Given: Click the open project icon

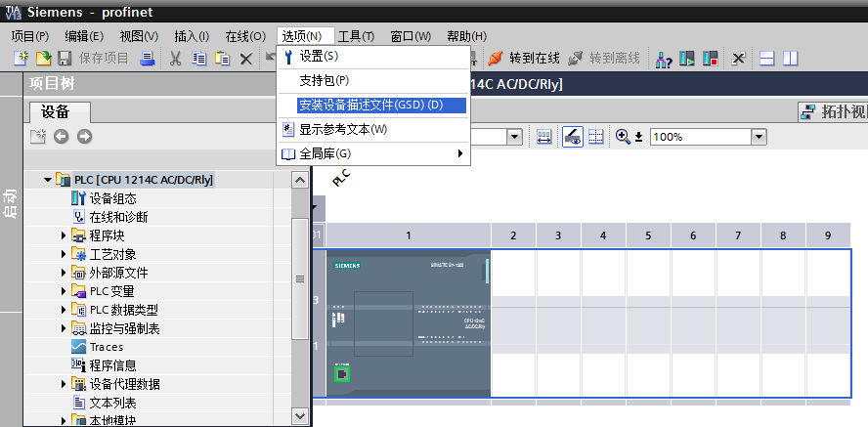Looking at the screenshot, I should pyautogui.click(x=43, y=59).
